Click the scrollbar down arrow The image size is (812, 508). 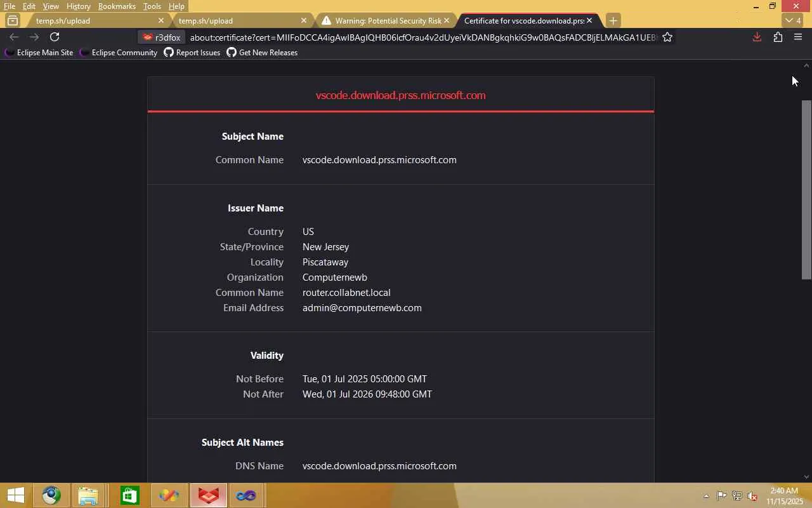pyautogui.click(x=807, y=477)
